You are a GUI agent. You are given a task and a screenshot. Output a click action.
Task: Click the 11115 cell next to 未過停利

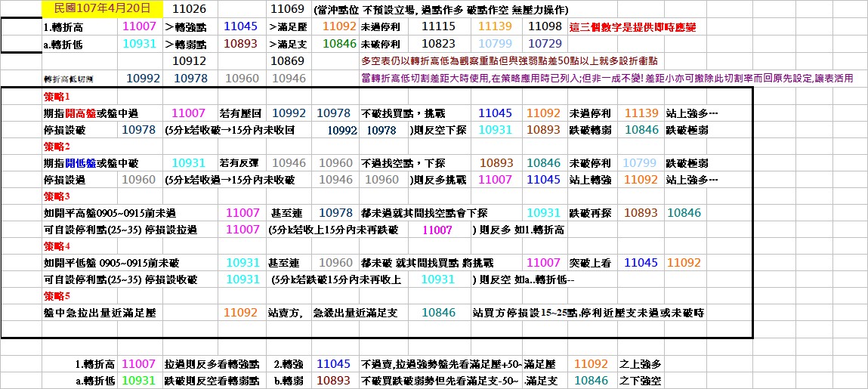(x=438, y=26)
